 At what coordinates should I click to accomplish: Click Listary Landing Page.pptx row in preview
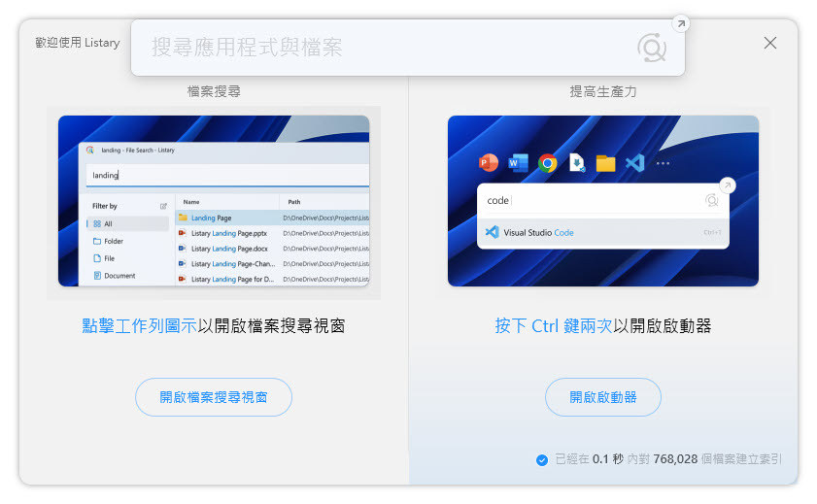pyautogui.click(x=273, y=233)
